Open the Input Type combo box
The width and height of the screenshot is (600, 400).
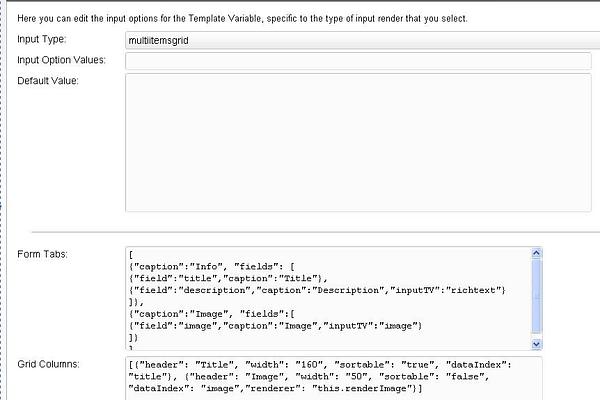362,40
